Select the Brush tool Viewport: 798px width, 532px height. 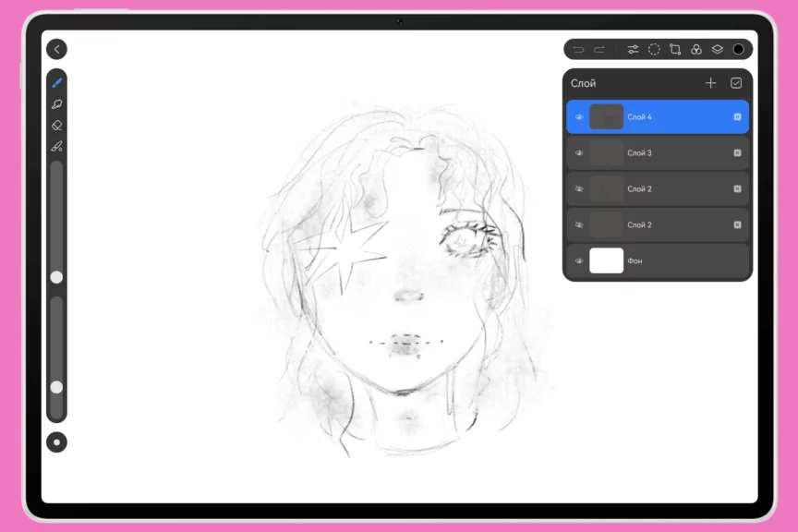coord(56,83)
